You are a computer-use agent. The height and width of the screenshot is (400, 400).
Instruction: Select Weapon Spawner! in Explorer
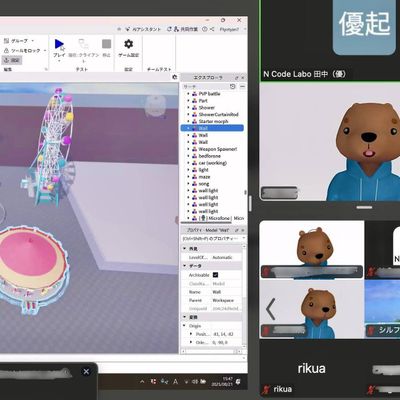(x=217, y=149)
